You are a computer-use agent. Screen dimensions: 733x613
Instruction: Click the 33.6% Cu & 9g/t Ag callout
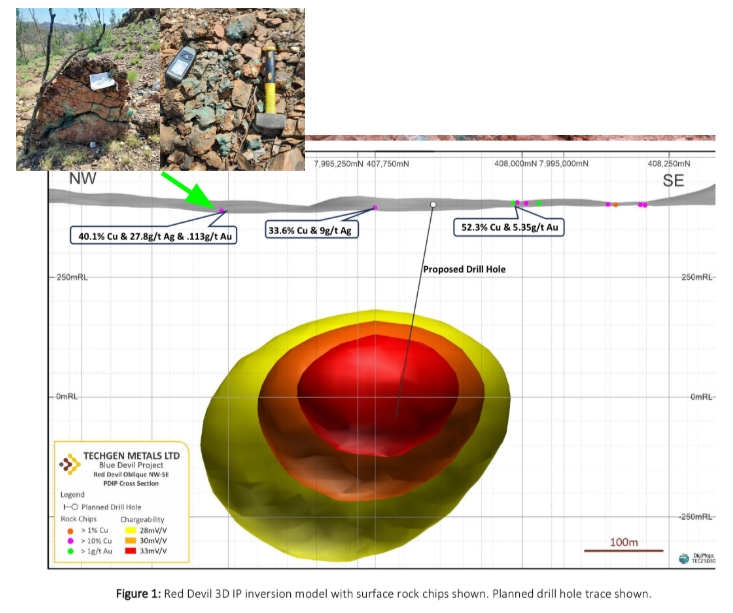coord(312,230)
